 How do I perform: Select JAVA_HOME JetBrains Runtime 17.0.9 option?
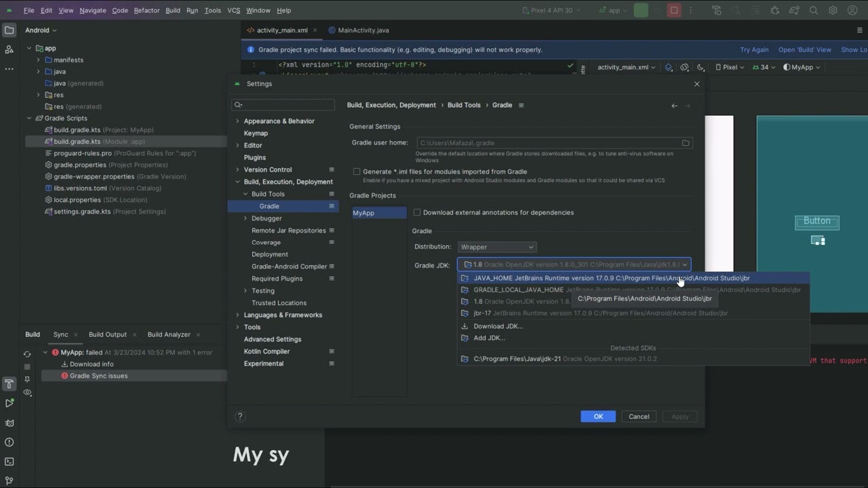[634, 278]
